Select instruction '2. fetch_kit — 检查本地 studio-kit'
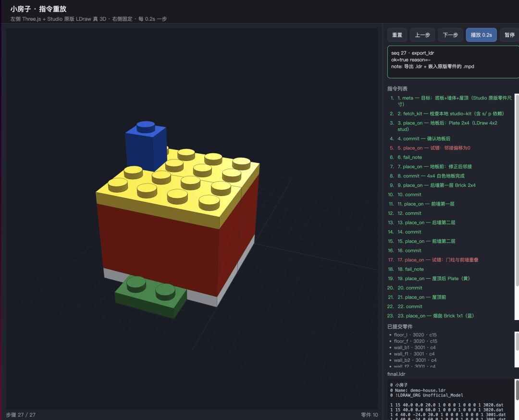 coord(450,113)
